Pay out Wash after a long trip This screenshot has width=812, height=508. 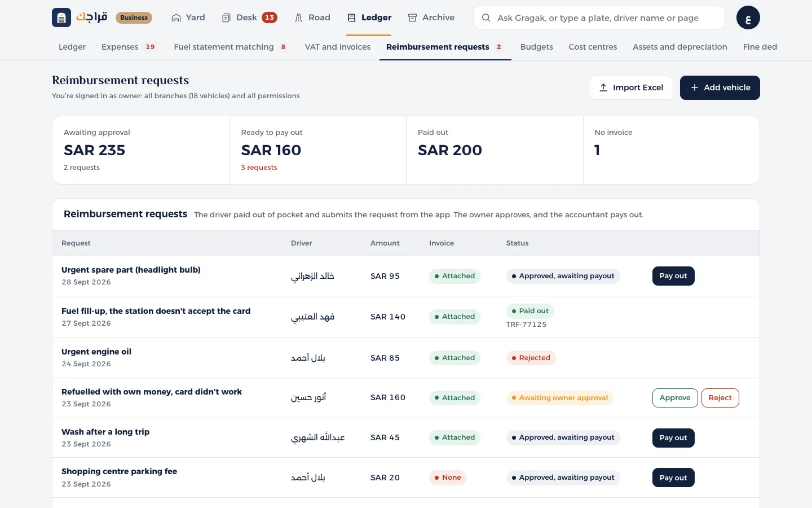(x=673, y=438)
